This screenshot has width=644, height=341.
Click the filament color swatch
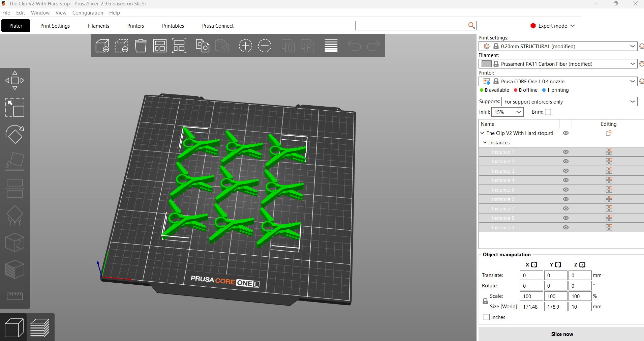click(486, 64)
